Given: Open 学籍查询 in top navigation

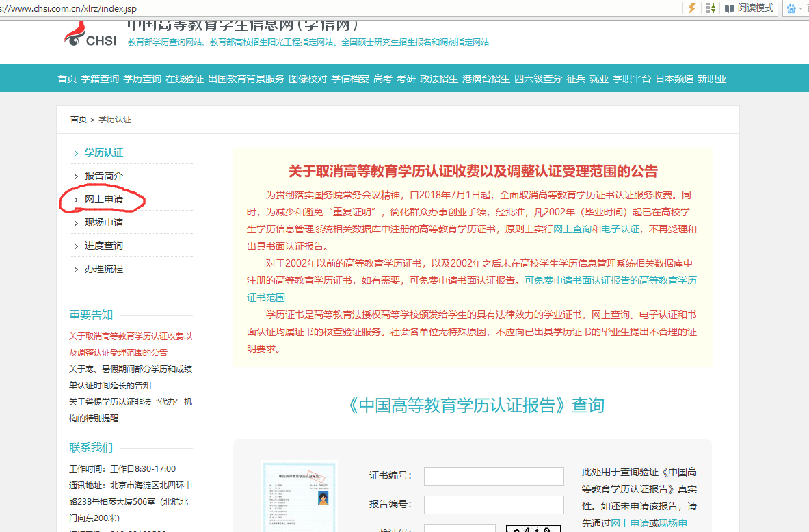Looking at the screenshot, I should pyautogui.click(x=100, y=79).
